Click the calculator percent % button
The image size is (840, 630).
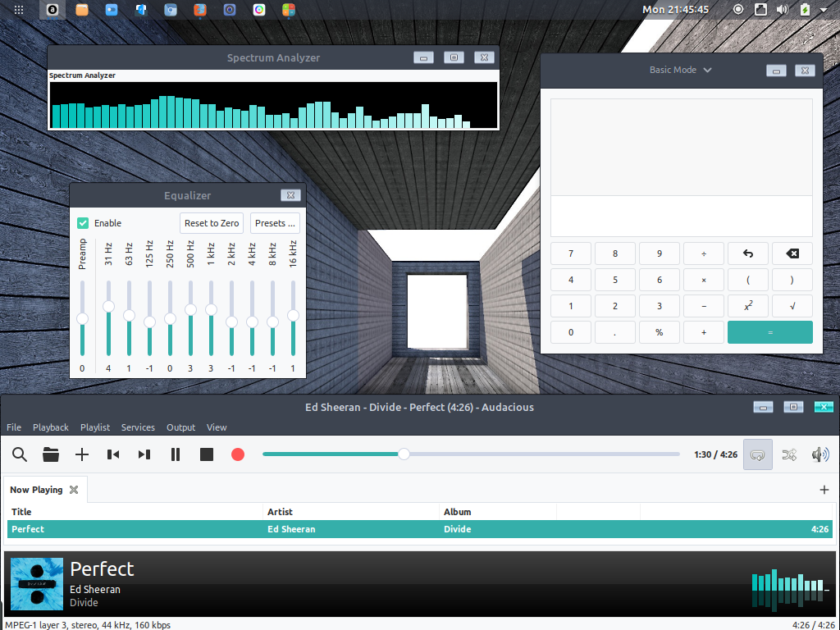[660, 332]
